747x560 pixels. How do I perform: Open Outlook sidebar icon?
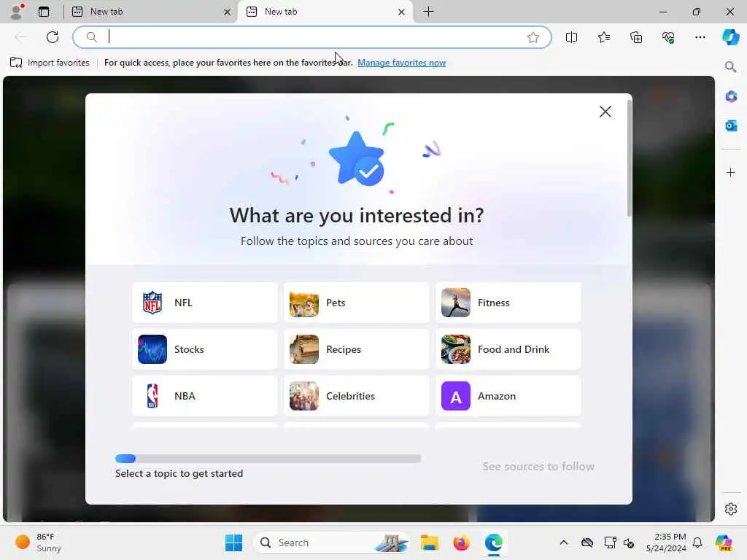pos(731,125)
